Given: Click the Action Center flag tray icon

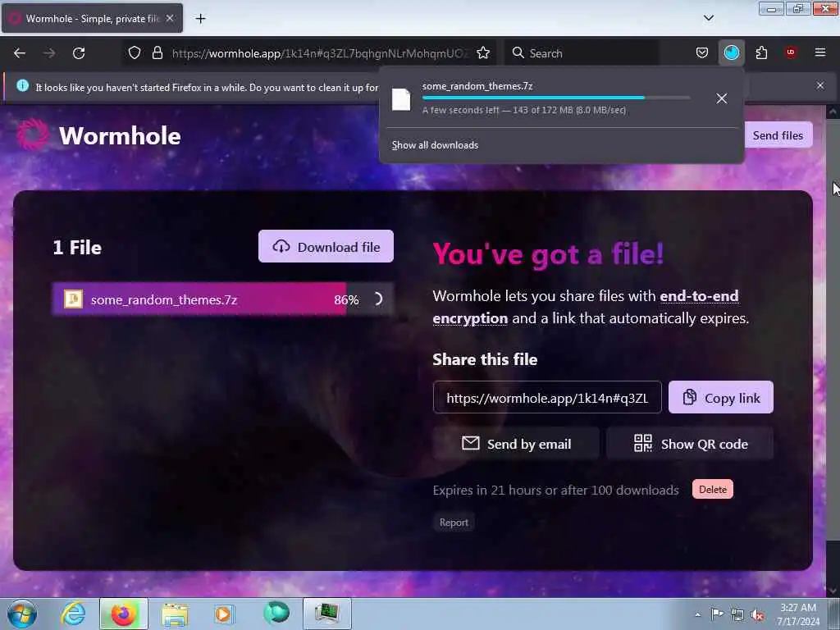Looking at the screenshot, I should click(717, 614).
